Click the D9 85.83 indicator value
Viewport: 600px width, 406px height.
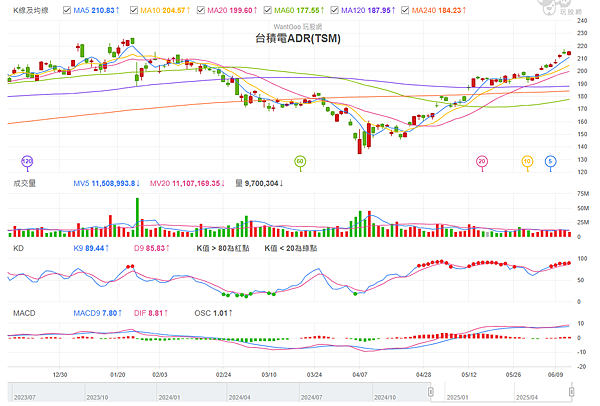pos(152,248)
